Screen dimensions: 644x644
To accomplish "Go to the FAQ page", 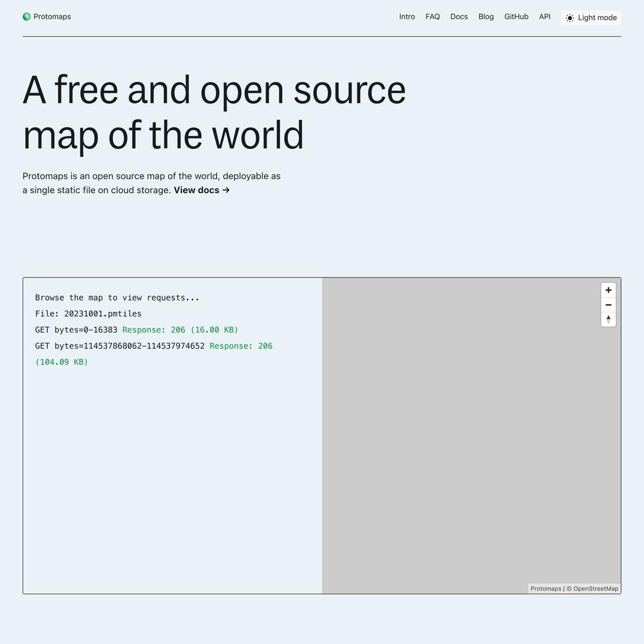I will (433, 17).
